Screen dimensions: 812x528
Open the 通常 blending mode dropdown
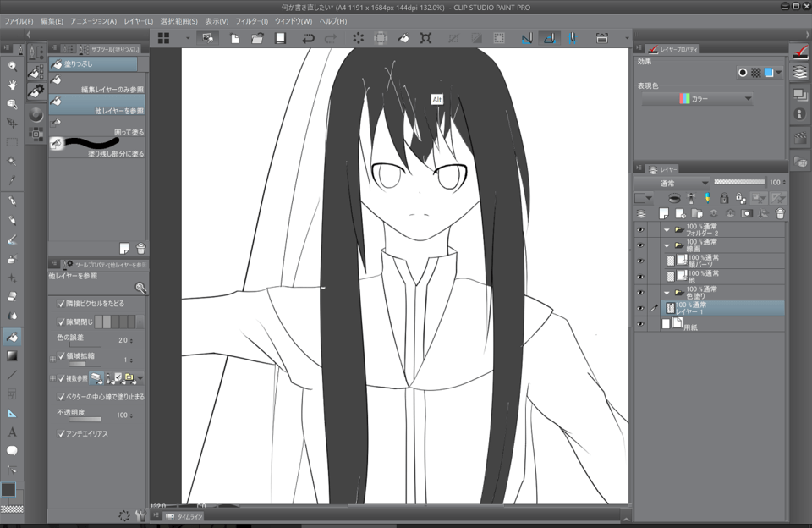click(x=672, y=183)
